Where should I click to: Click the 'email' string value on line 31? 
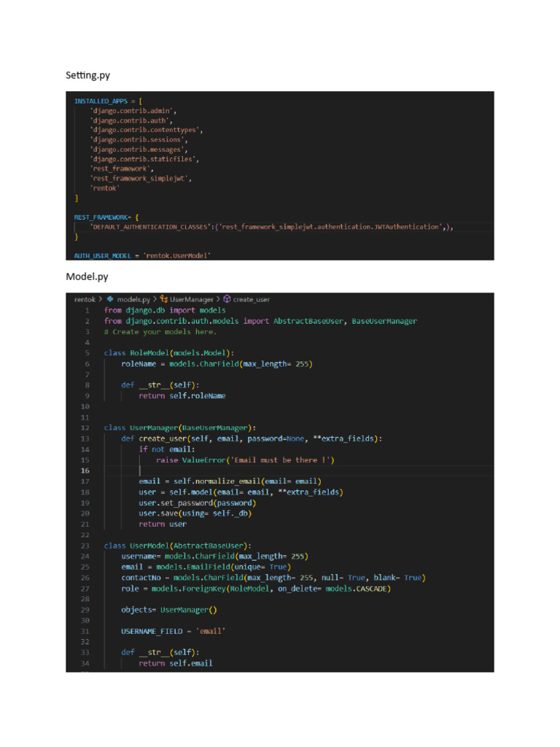211,631
